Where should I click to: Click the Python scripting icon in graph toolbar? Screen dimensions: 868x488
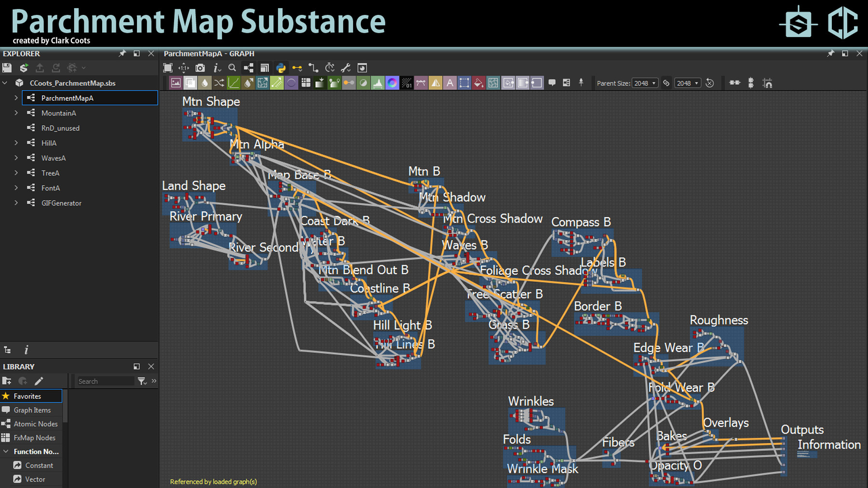[281, 68]
